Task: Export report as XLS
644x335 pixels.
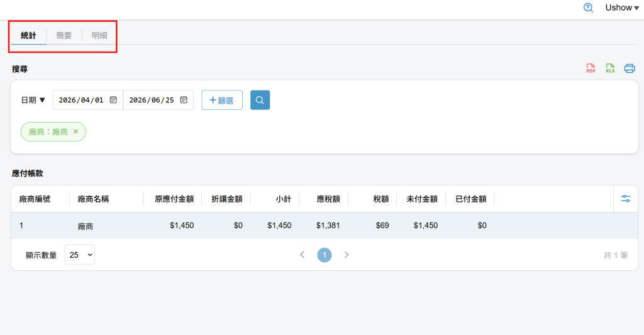Action: [x=610, y=69]
